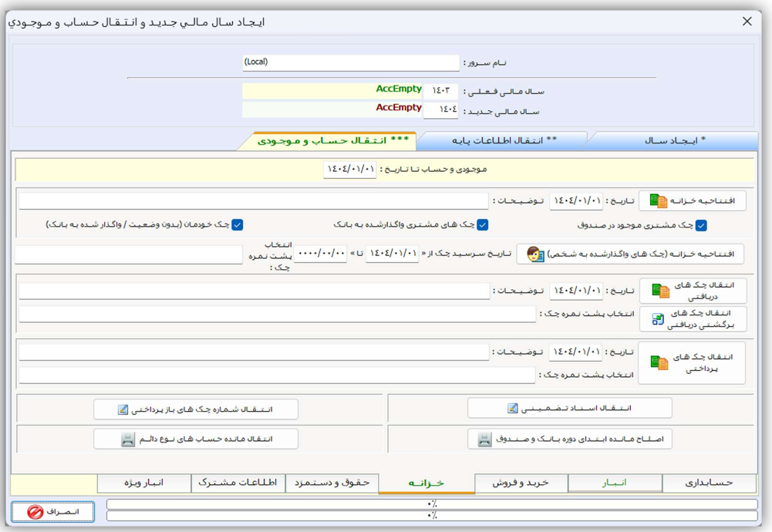The image size is (772, 532).
Task: Click the توضیحات field in افتتاحیه خزانه row
Action: [x=254, y=200]
